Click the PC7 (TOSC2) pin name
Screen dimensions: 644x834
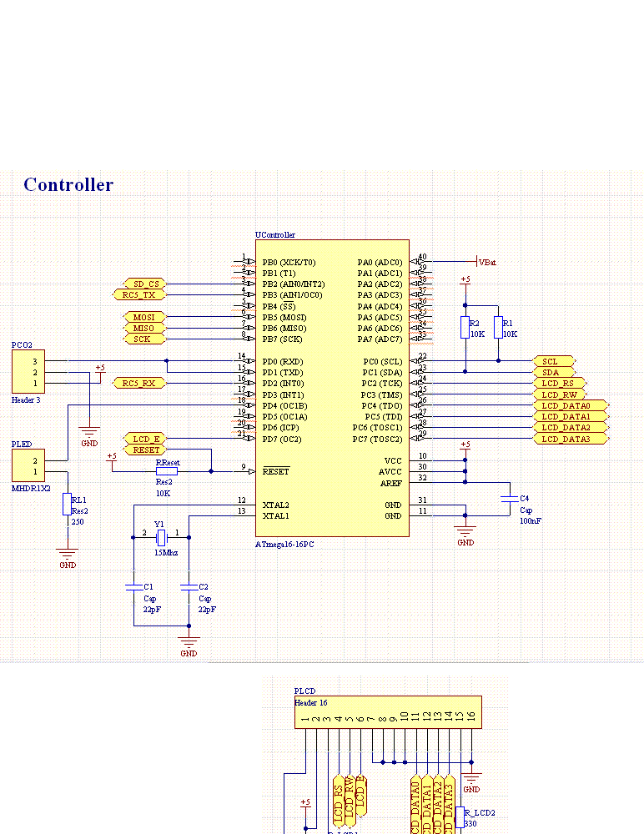point(378,439)
